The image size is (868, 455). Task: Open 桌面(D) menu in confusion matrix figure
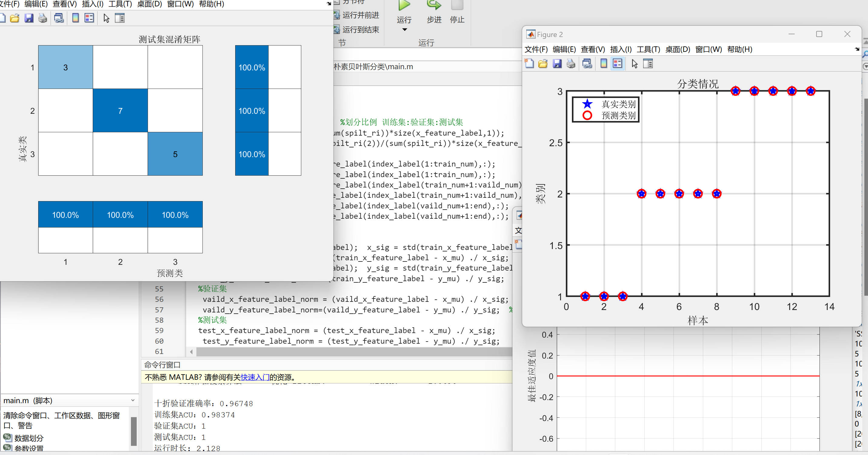click(x=149, y=4)
